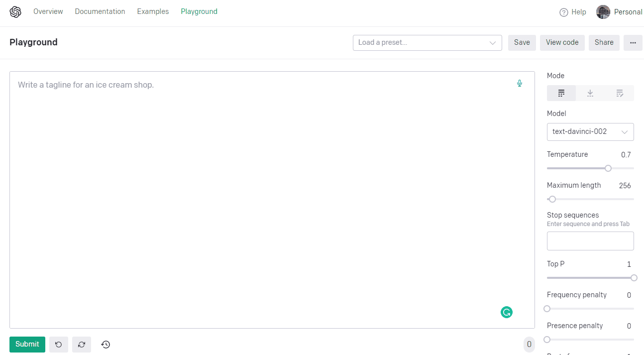The image size is (644, 355).
Task: Click the Save button
Action: tap(522, 43)
